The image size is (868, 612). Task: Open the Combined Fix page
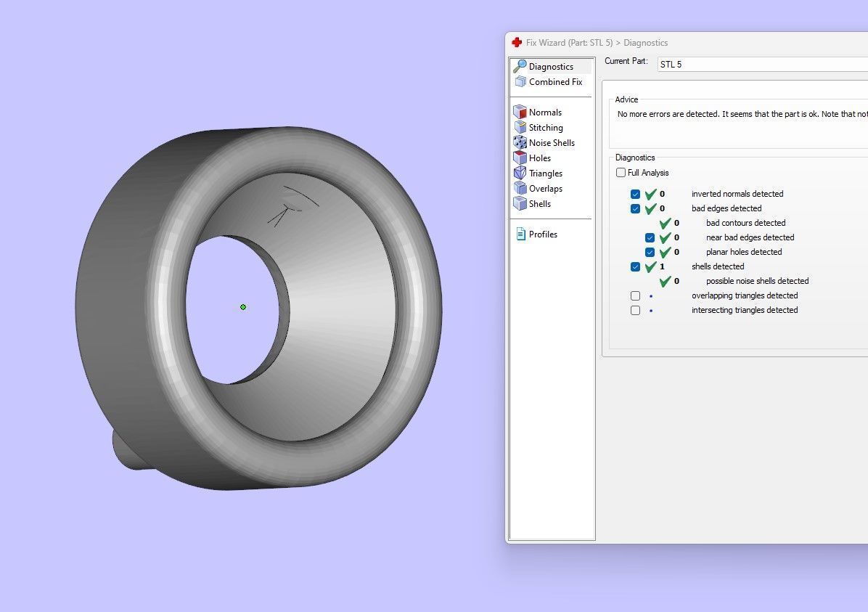click(x=555, y=81)
